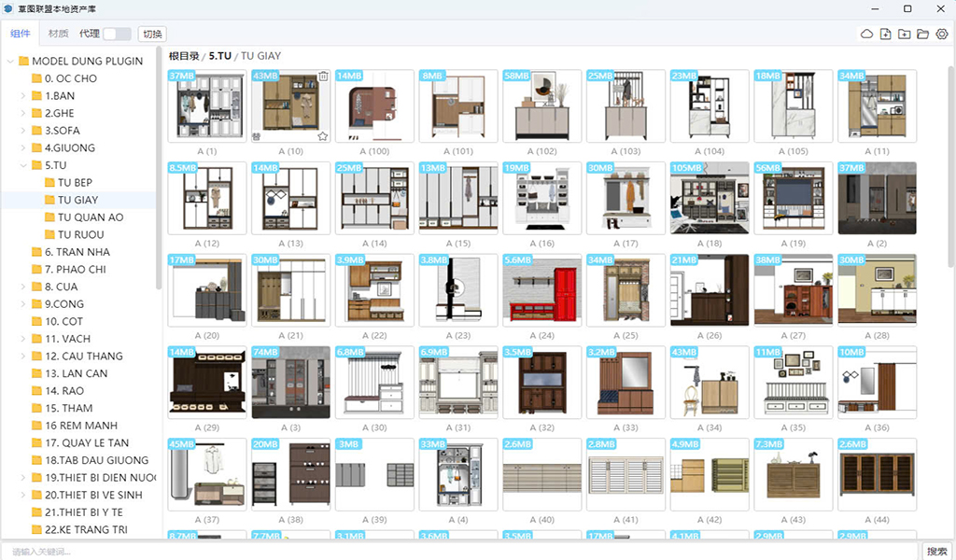Image resolution: width=956 pixels, height=560 pixels.
Task: Collapse the MODEL DUNG PLUGIN root
Action: [11, 62]
